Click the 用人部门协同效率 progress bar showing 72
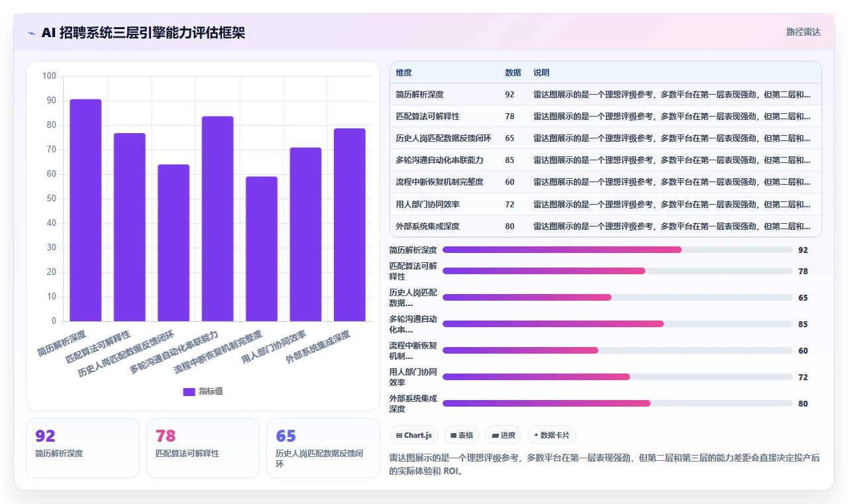The height and width of the screenshot is (504, 848). [617, 377]
